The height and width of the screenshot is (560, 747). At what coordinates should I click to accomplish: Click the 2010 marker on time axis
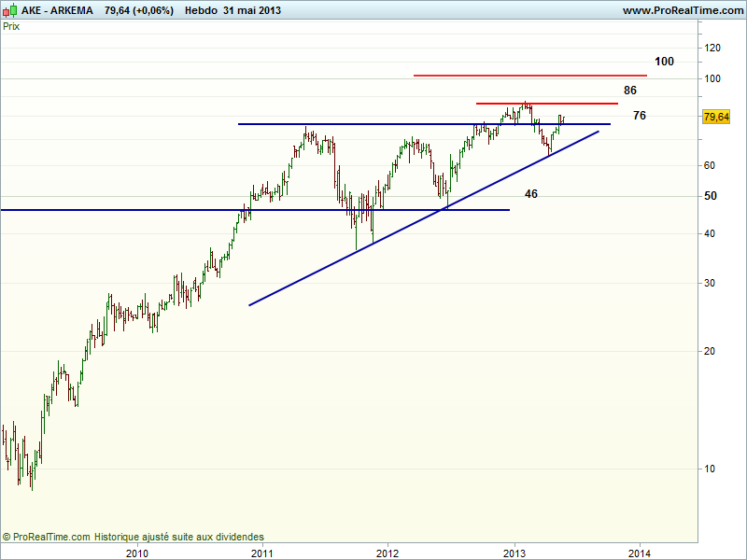137,553
